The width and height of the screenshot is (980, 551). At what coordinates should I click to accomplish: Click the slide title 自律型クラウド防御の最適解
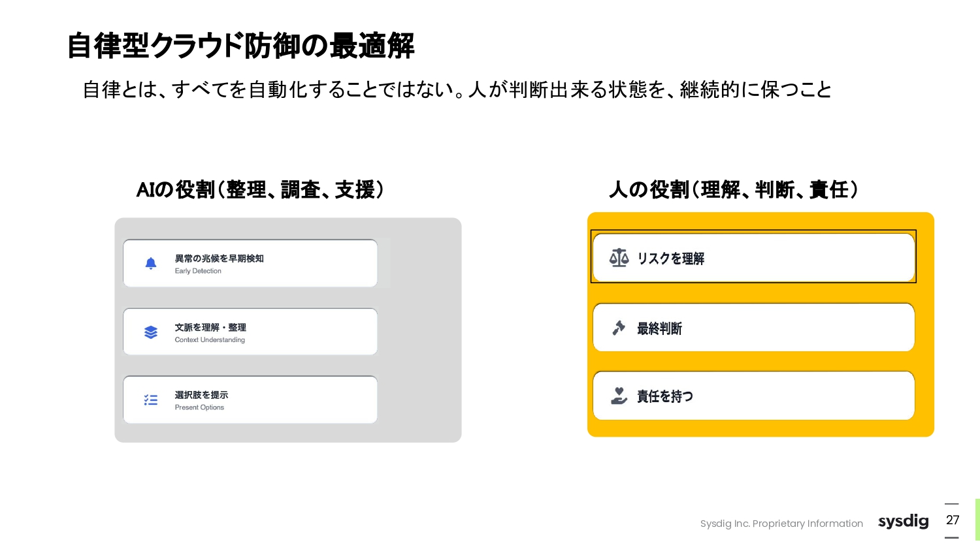pyautogui.click(x=240, y=46)
